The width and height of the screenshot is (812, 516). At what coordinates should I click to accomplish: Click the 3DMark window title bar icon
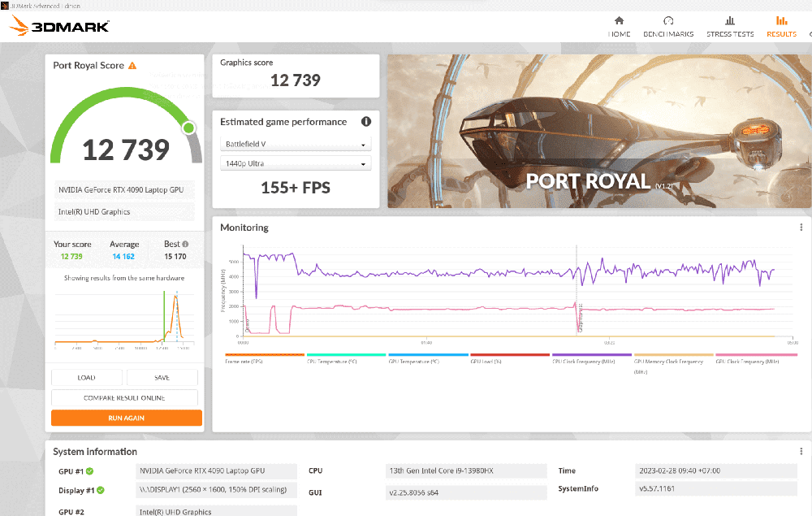(5, 6)
